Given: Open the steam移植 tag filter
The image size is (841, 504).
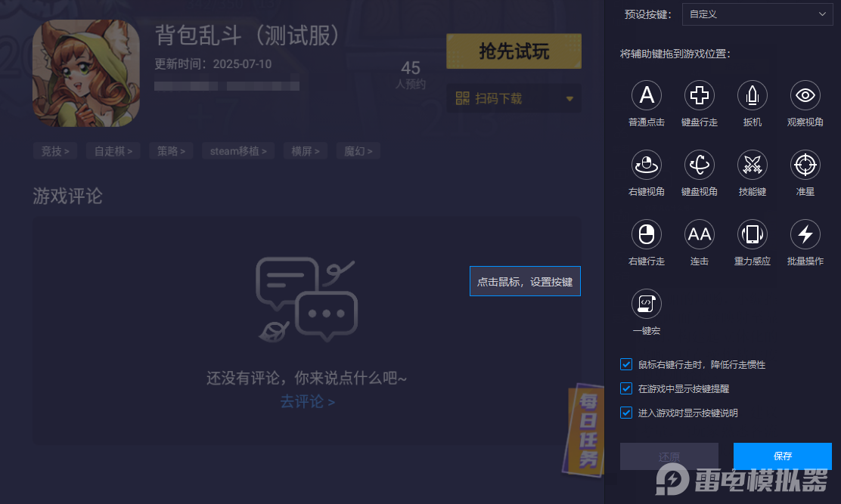Looking at the screenshot, I should click(x=237, y=151).
